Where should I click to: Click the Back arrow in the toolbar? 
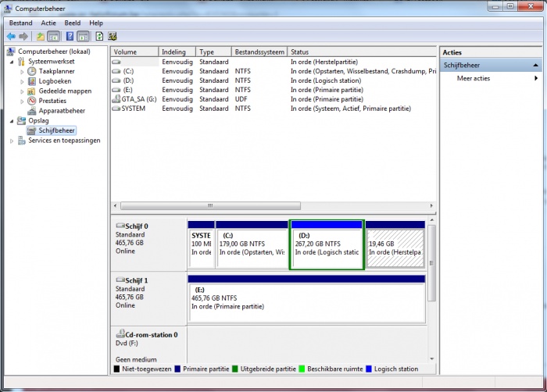11,36
